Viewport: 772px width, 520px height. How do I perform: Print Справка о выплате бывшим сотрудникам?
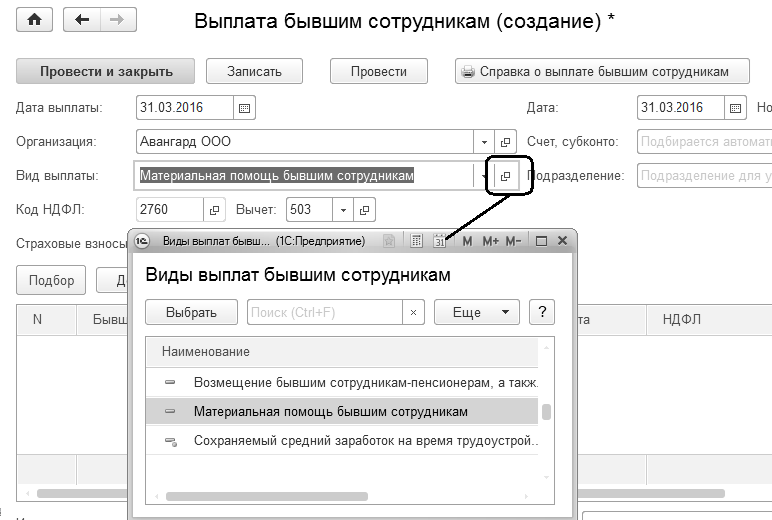pyautogui.click(x=602, y=71)
